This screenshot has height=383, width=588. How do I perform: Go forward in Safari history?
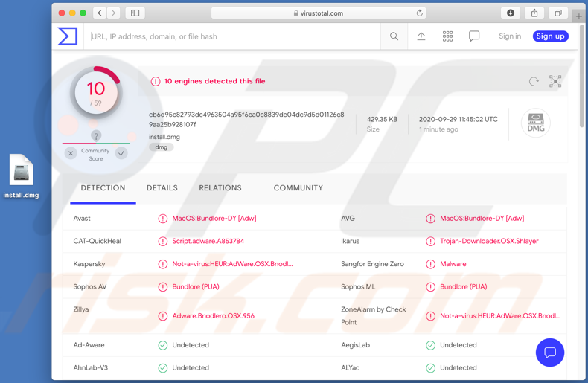coord(113,13)
